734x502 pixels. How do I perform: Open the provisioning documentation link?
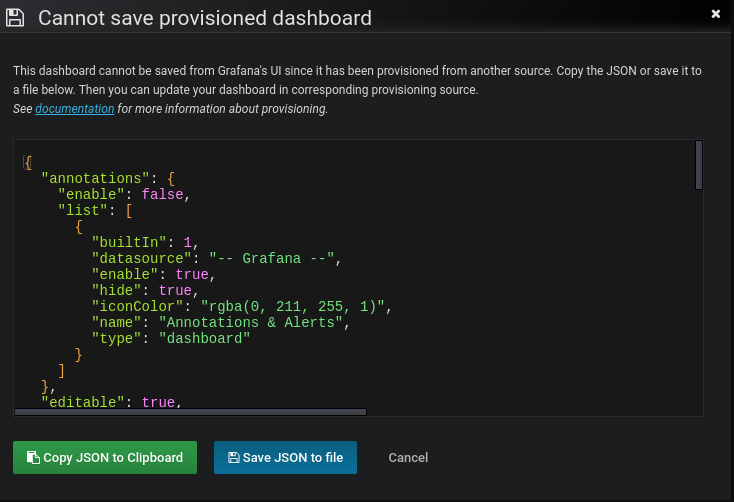tap(75, 109)
